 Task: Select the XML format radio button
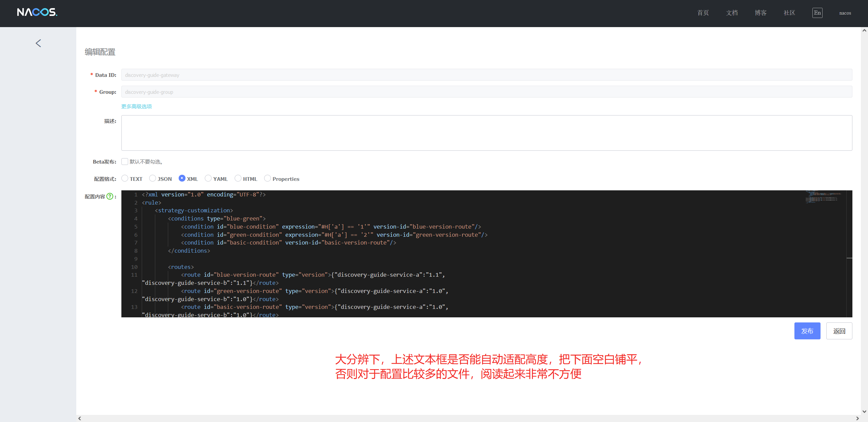(x=182, y=178)
